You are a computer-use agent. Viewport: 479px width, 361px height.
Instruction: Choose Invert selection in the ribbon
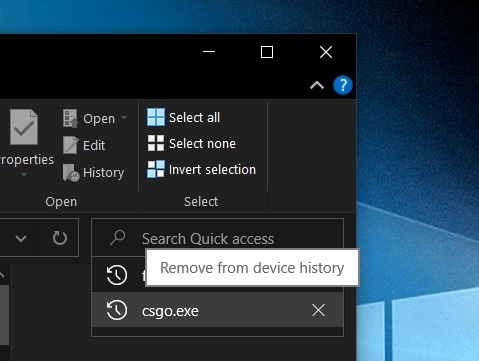(212, 169)
